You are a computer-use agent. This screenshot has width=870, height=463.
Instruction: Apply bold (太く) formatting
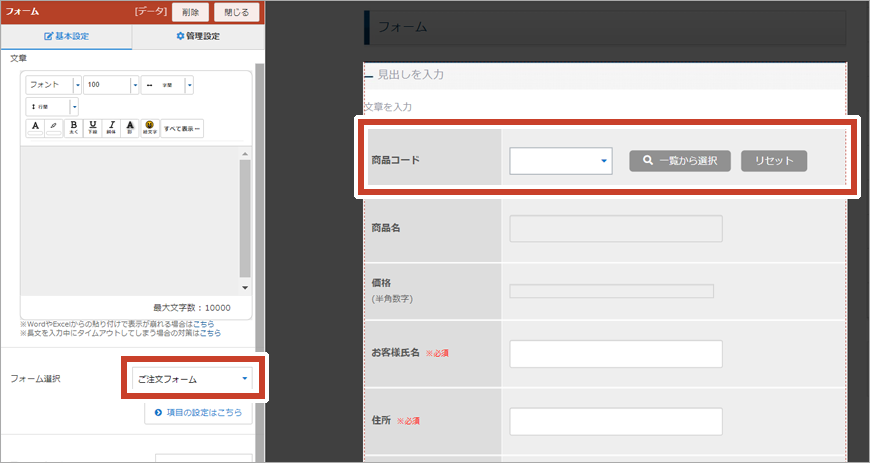click(74, 128)
